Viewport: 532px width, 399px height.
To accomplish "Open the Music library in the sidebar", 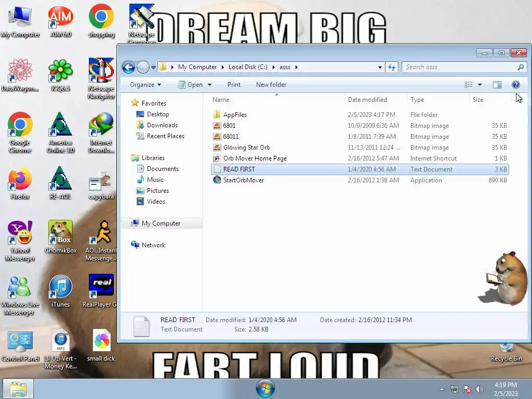I will (150, 179).
